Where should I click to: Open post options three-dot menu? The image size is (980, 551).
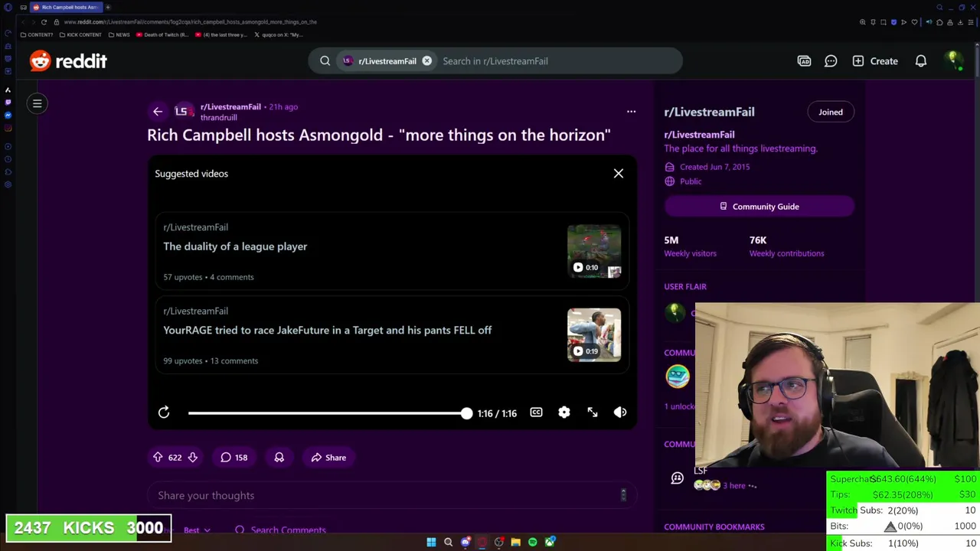[x=631, y=112]
